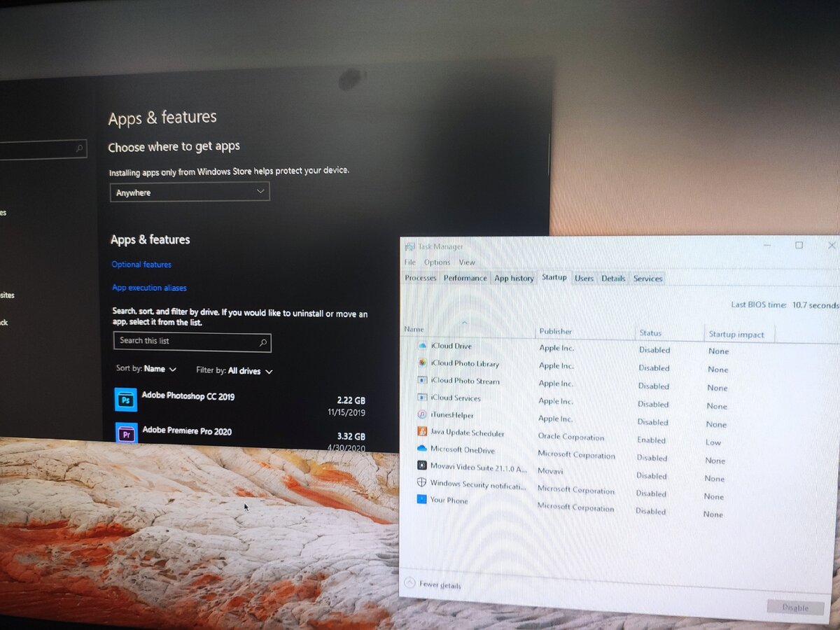Click the magnifier icon in Search this list

coord(263,343)
